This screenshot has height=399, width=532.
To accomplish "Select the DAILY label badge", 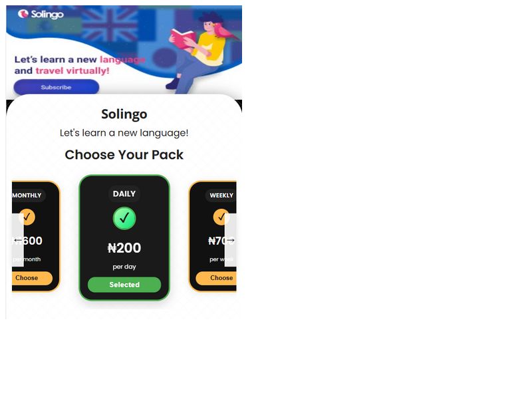I will point(124,194).
